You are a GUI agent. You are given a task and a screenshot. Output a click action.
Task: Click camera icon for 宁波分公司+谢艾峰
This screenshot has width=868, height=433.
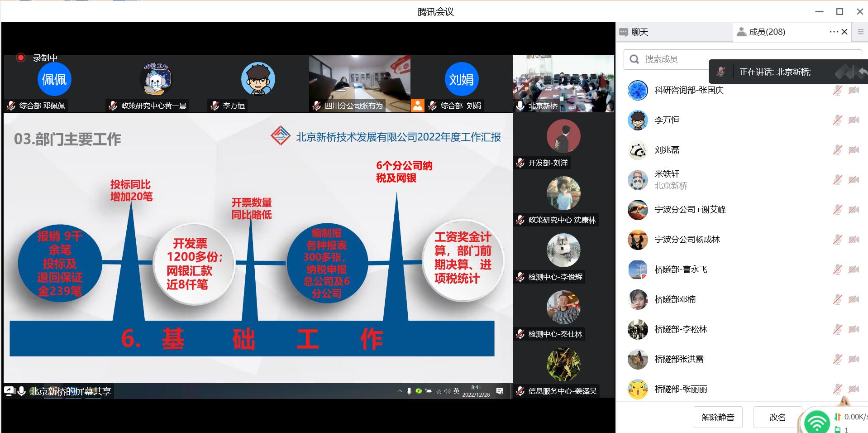pyautogui.click(x=854, y=210)
